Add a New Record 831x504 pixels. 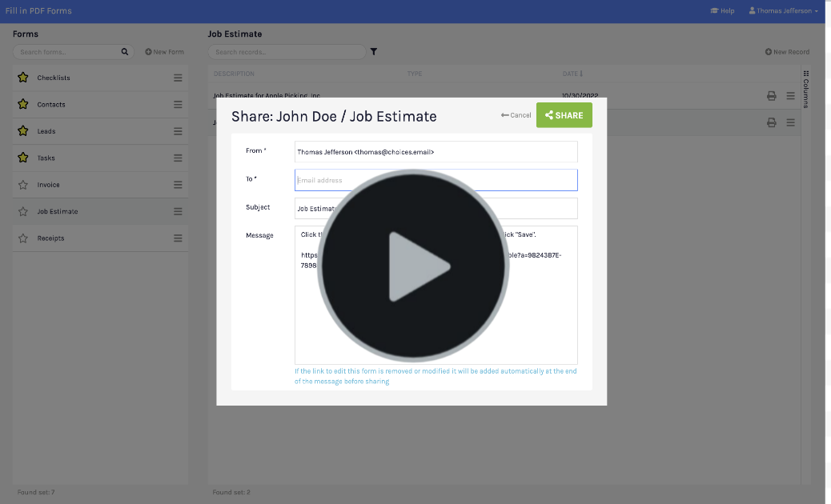click(x=787, y=52)
